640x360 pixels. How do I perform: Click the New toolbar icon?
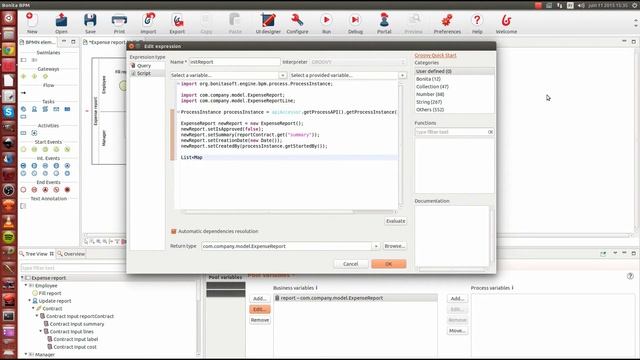click(x=32, y=23)
